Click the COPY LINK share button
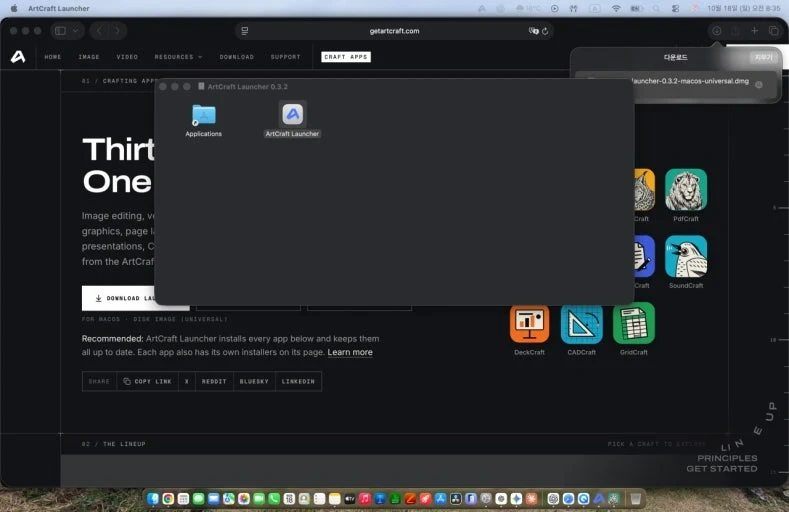Viewport: 789px width, 512px height. point(147,381)
